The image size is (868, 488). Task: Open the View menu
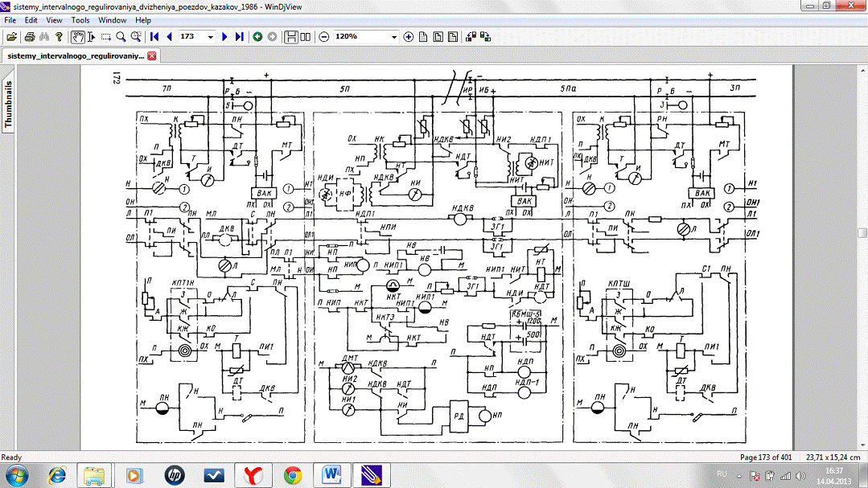click(54, 20)
